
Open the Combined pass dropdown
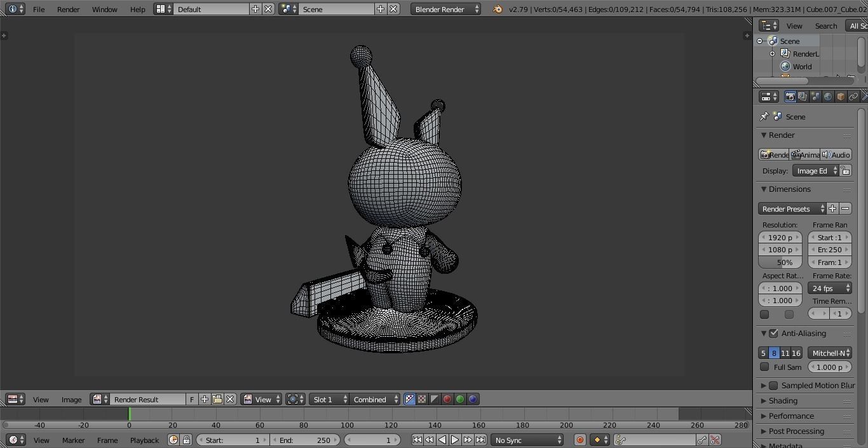375,399
